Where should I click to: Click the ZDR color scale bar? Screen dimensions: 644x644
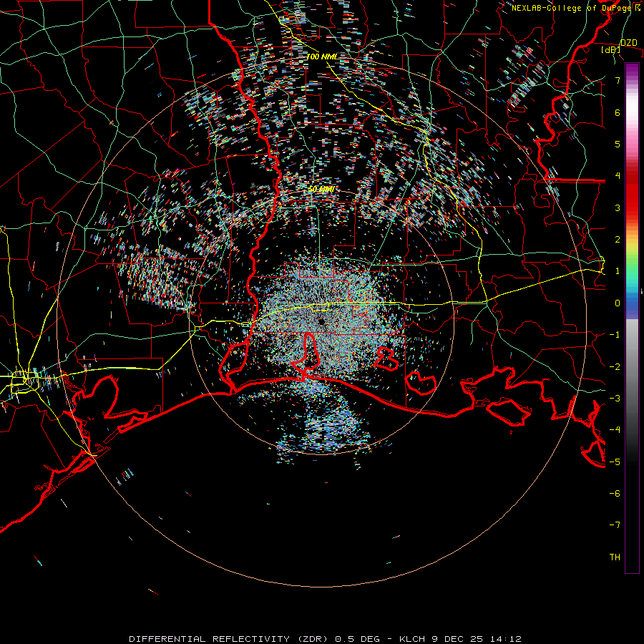click(x=632, y=318)
